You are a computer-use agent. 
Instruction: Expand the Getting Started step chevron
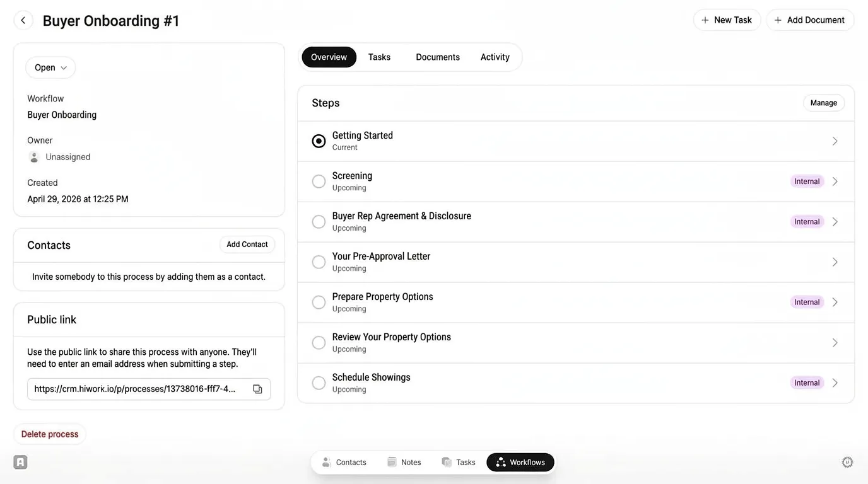[835, 141]
